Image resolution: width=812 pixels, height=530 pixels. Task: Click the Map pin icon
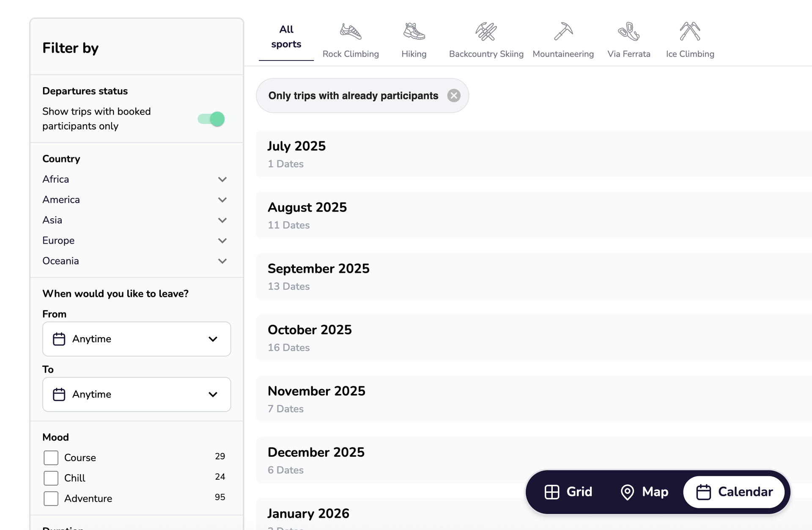point(627,492)
